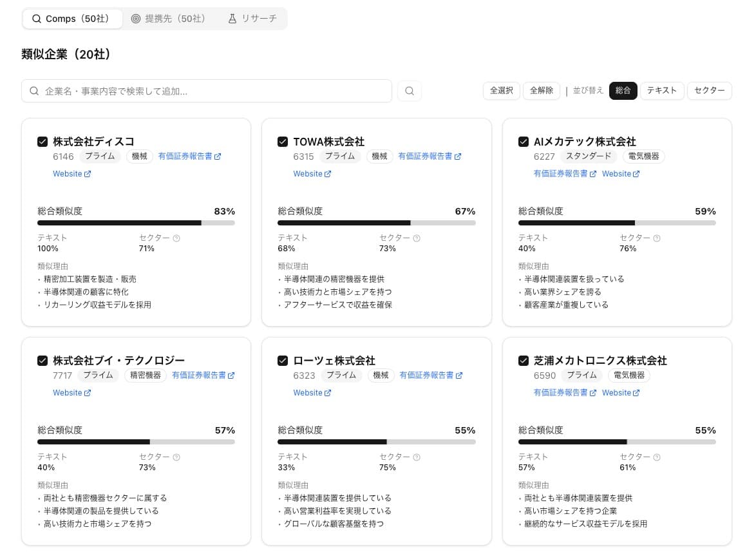Uncheck the 芝浦メカトロニクス株式会社 checkbox
The width and height of the screenshot is (756, 552).
[523, 361]
